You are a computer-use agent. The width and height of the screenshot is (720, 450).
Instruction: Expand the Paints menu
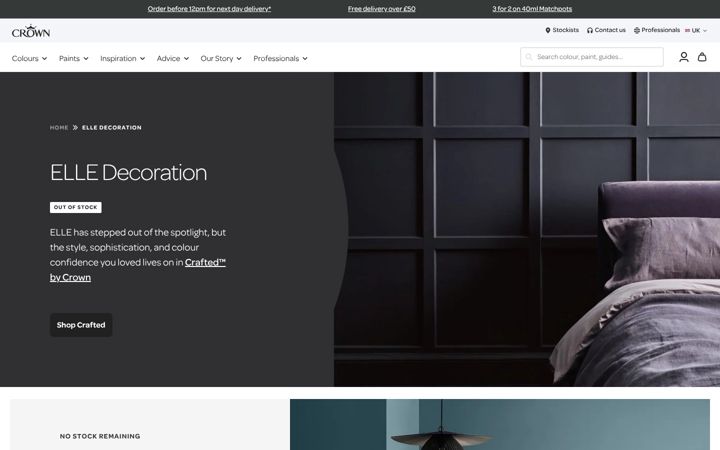coord(73,58)
